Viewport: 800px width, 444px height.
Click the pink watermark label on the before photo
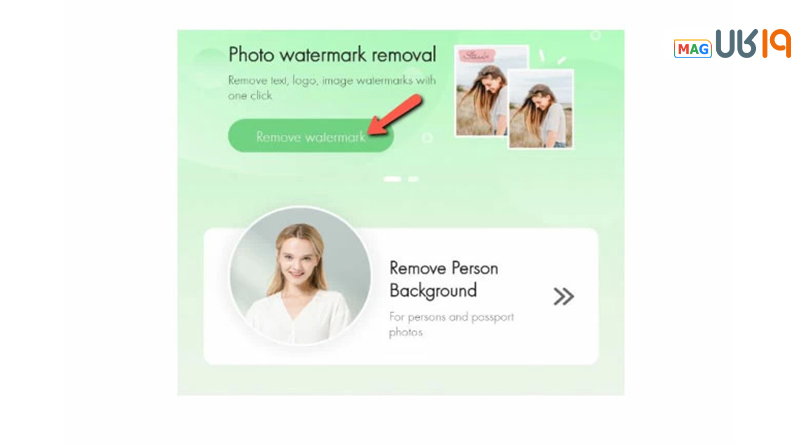click(x=477, y=55)
